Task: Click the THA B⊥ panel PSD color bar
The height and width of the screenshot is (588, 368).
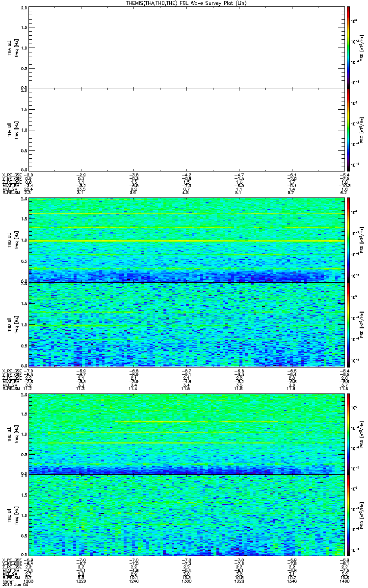Action: click(x=348, y=48)
